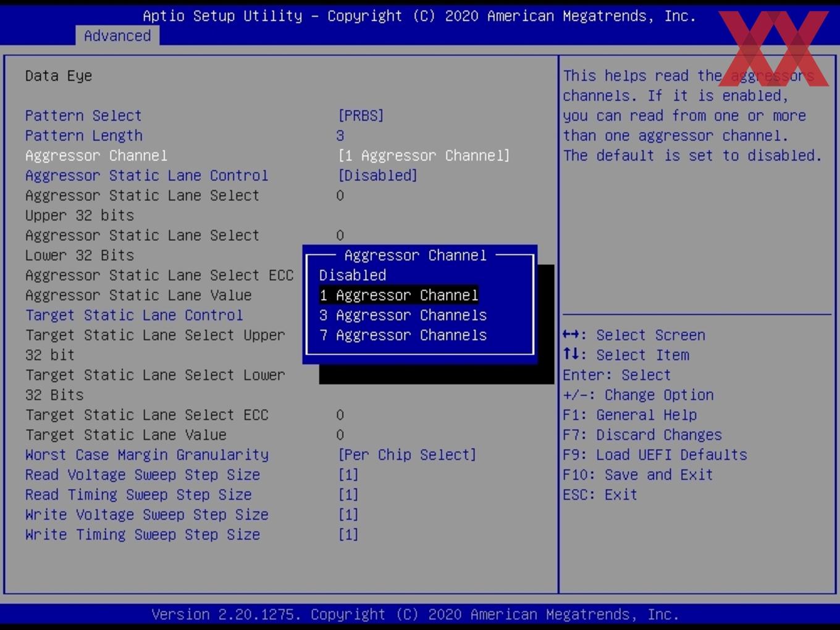
Task: Select Aggressor Static Lane Select Lower 32 Bits
Action: click(x=142, y=245)
